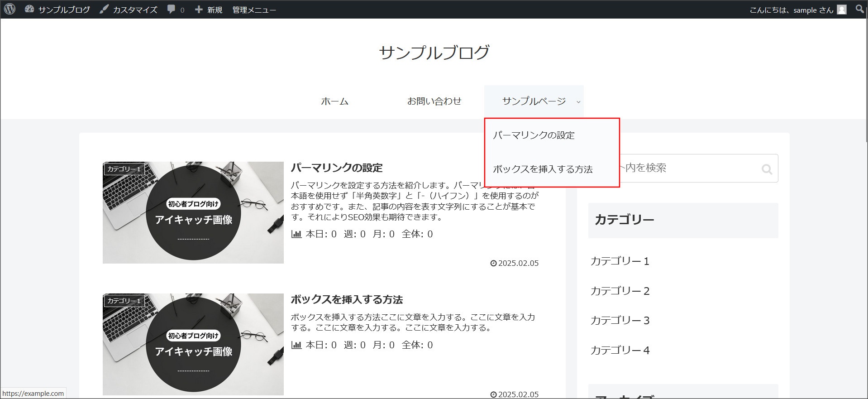868x399 pixels.
Task: Select ボックスを挿入する方法 in the submenu
Action: (x=543, y=169)
